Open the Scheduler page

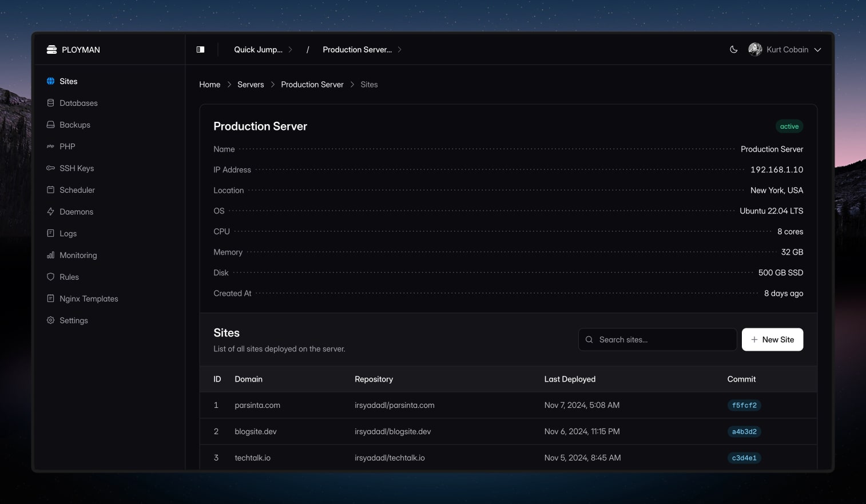coord(109,190)
